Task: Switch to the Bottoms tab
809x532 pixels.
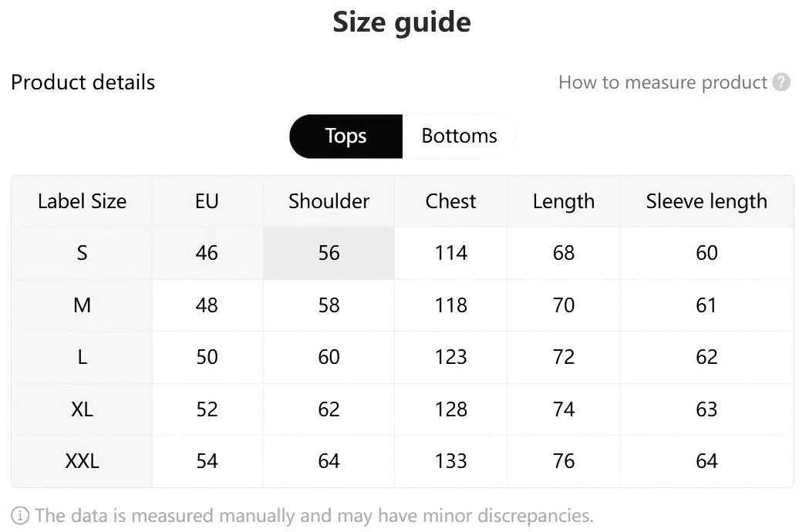Action: point(459,136)
